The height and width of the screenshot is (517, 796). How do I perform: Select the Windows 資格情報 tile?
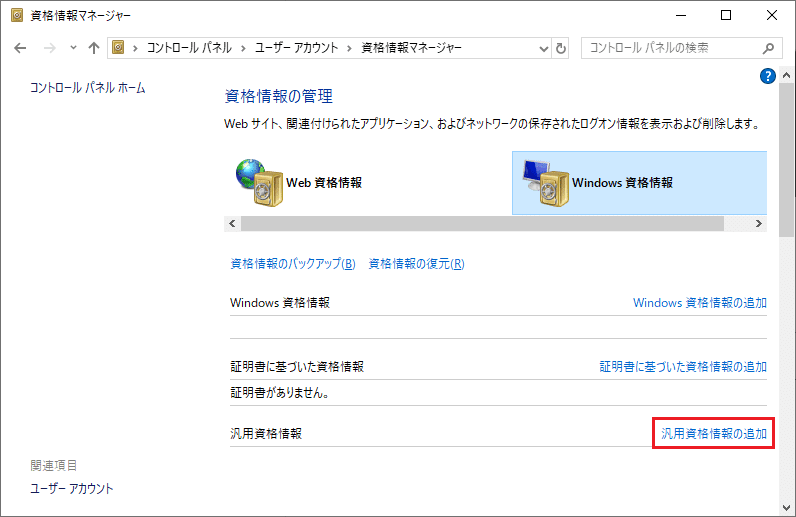pyautogui.click(x=639, y=183)
